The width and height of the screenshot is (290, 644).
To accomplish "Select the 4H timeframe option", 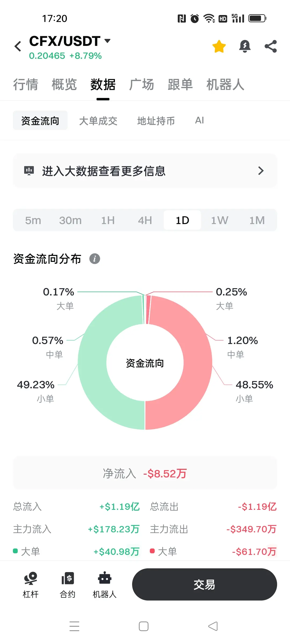I will point(145,220).
